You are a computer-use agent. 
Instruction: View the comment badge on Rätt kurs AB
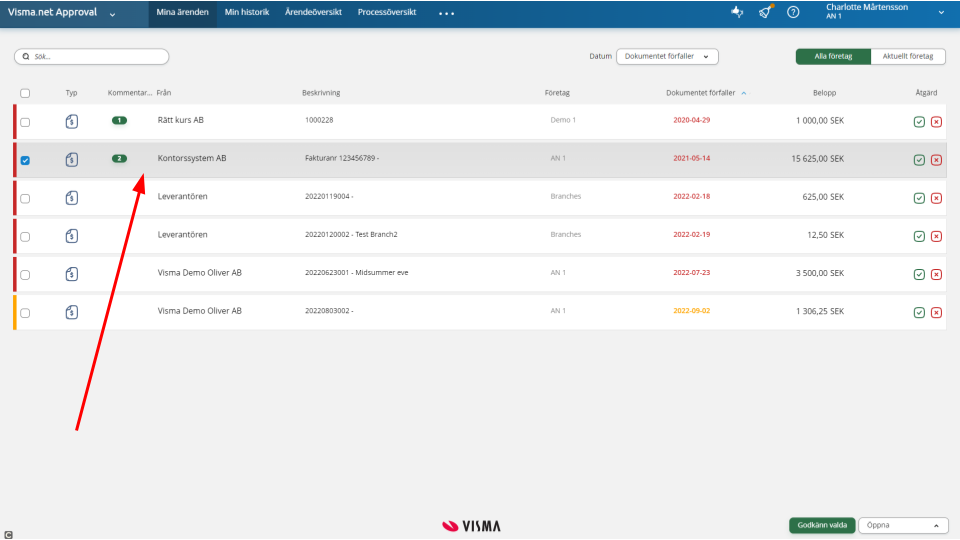(x=119, y=120)
